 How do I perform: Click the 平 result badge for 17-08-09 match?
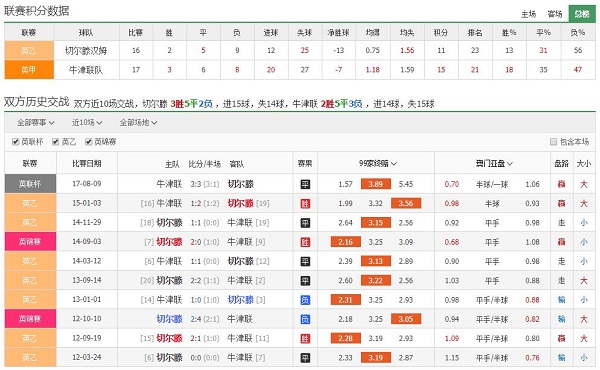click(x=305, y=184)
